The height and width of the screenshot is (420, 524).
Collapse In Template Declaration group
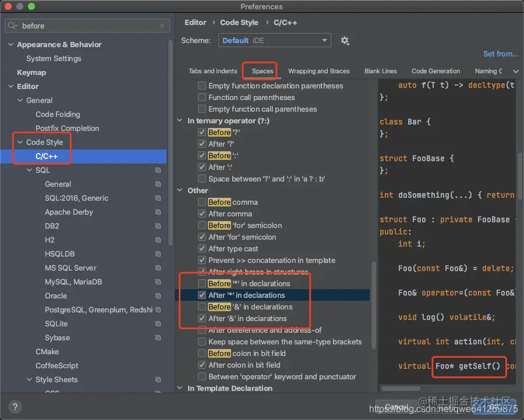(180, 388)
